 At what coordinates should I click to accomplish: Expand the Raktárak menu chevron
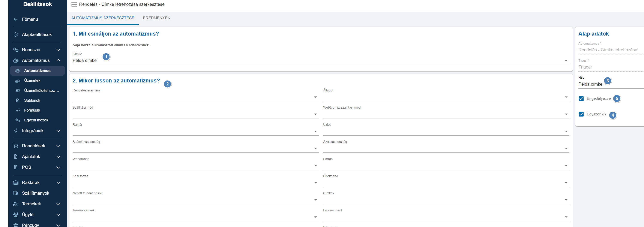(58, 182)
